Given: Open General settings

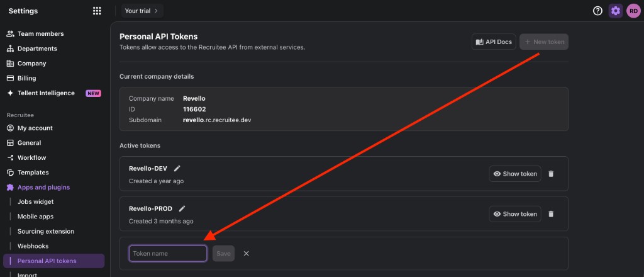Looking at the screenshot, I should pyautogui.click(x=29, y=143).
